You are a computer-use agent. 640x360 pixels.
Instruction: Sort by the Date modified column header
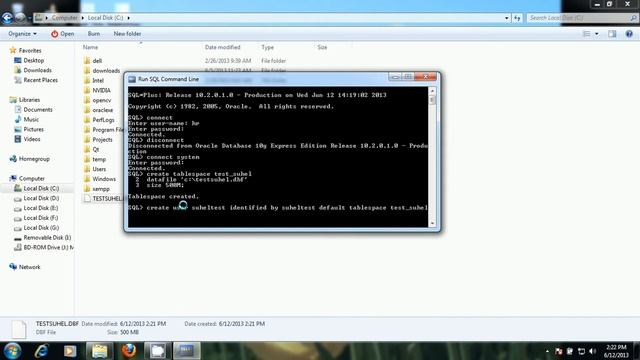pos(222,47)
